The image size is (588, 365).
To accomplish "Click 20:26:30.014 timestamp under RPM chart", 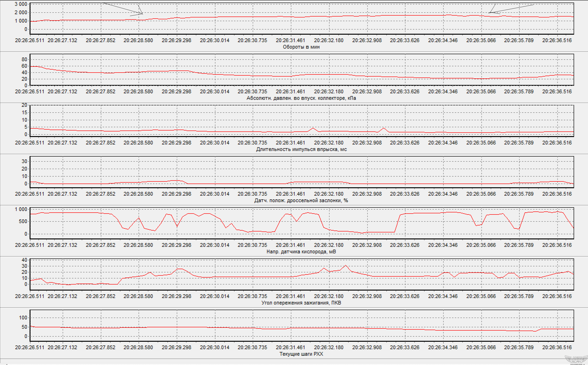I will pyautogui.click(x=214, y=40).
